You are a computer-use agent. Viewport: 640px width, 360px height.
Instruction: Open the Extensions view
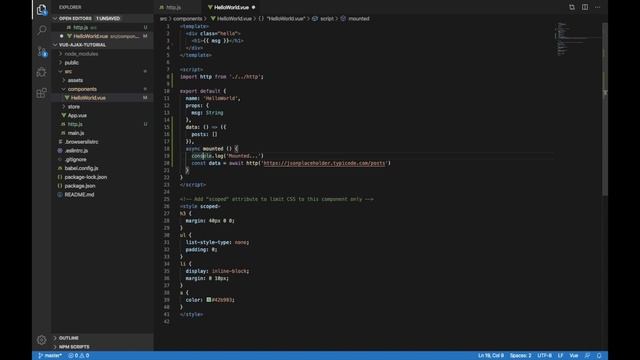(42, 93)
